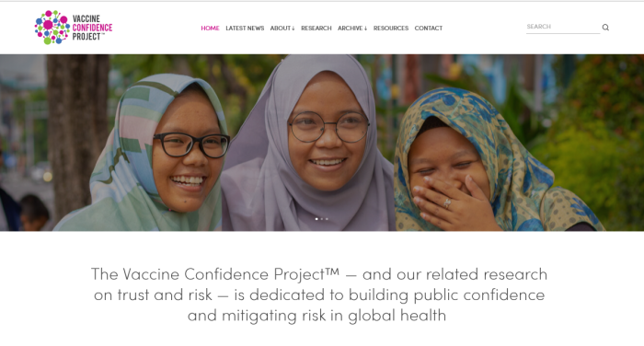644x346 pixels.
Task: Select the first carousel slide dot
Action: 316,219
